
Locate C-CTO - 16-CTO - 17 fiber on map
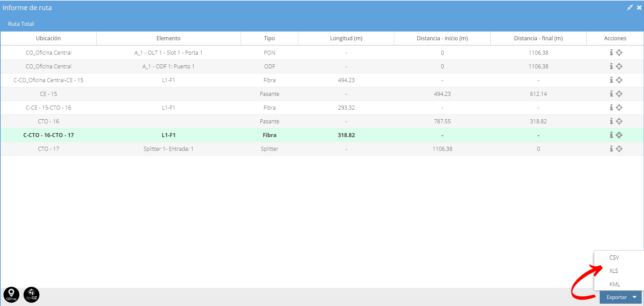pos(619,135)
